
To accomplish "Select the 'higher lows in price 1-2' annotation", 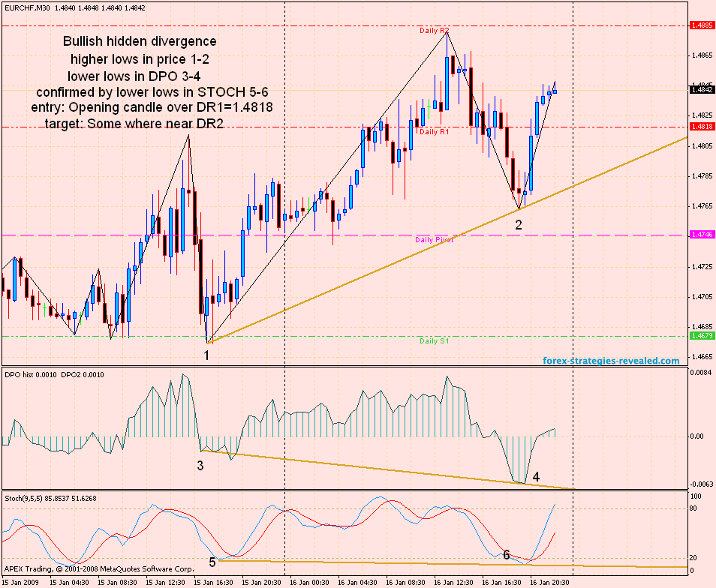I will tap(140, 59).
